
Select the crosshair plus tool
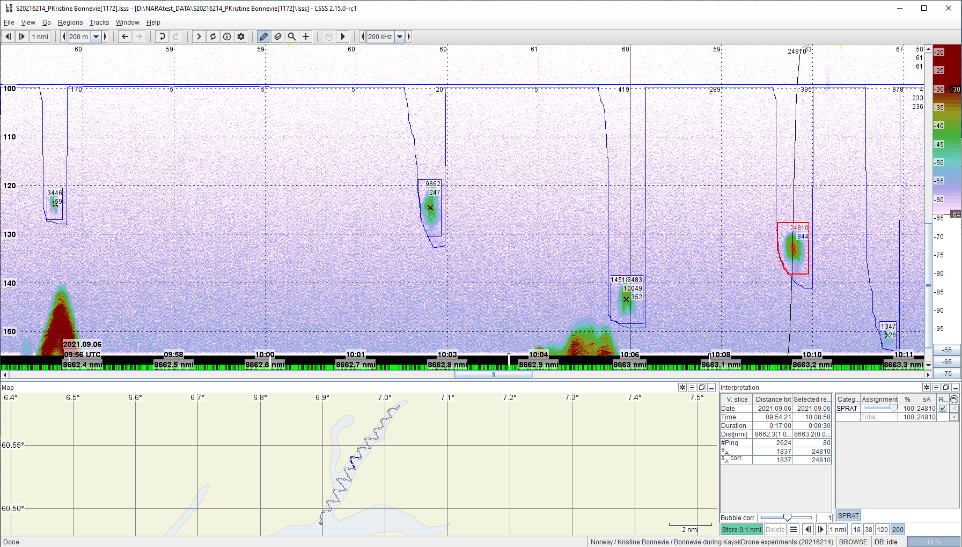(305, 36)
